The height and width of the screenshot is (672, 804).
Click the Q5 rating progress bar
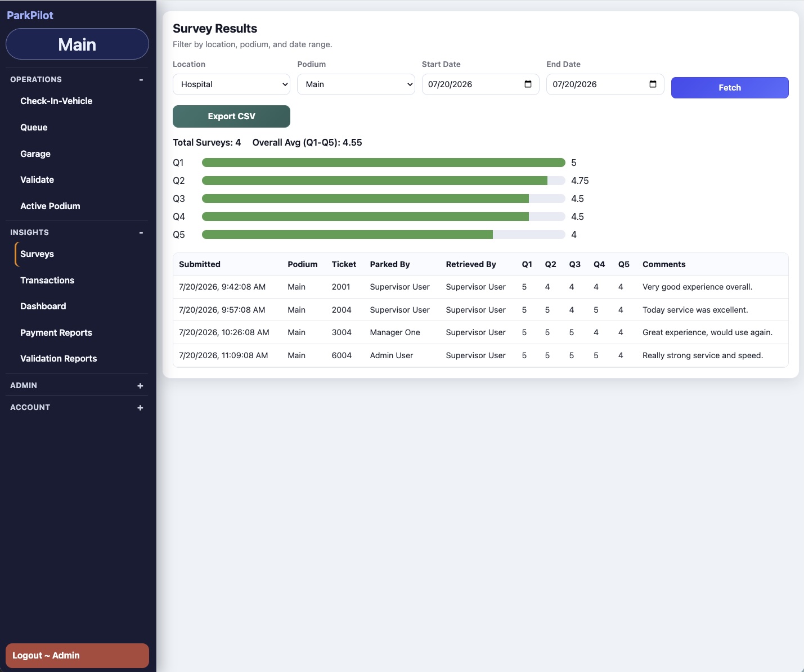point(384,234)
